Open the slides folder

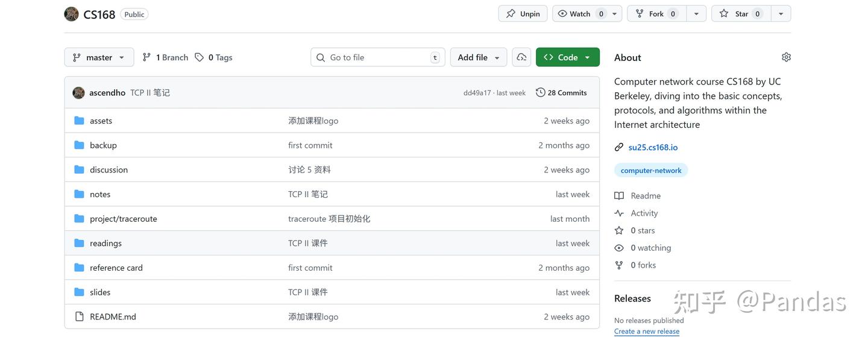click(100, 292)
